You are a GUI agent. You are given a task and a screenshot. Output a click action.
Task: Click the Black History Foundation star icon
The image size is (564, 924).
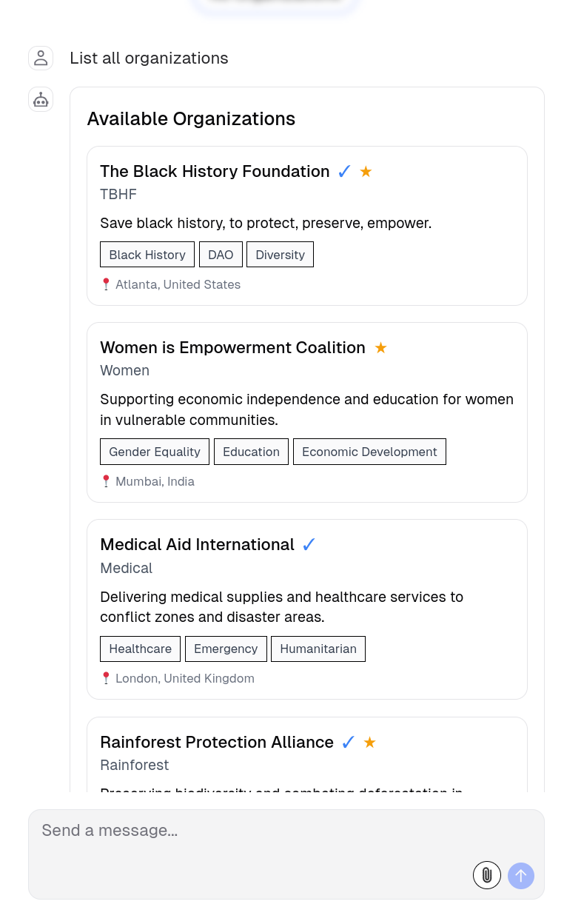point(366,172)
